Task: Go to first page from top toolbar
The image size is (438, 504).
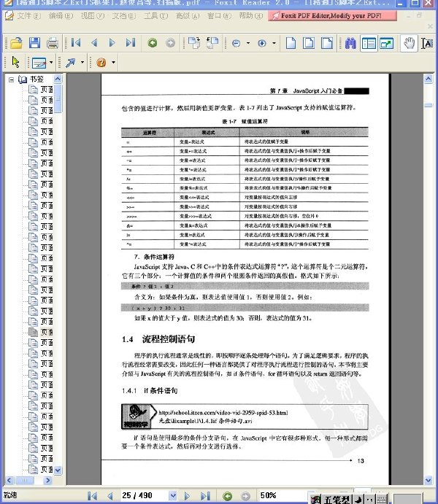Action: pyautogui.click(x=76, y=43)
